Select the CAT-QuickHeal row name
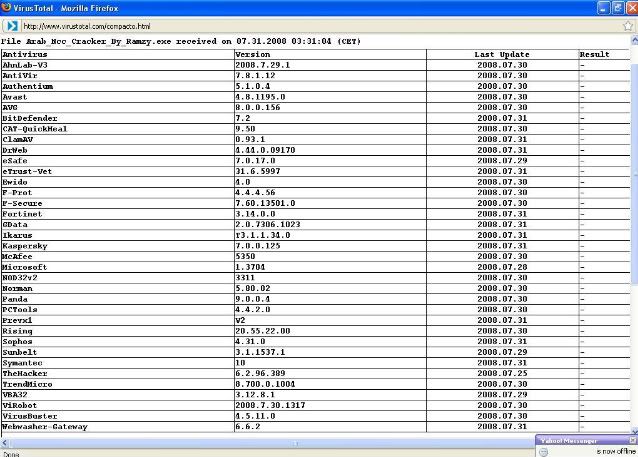Screen dimensions: 638x457 [35, 129]
